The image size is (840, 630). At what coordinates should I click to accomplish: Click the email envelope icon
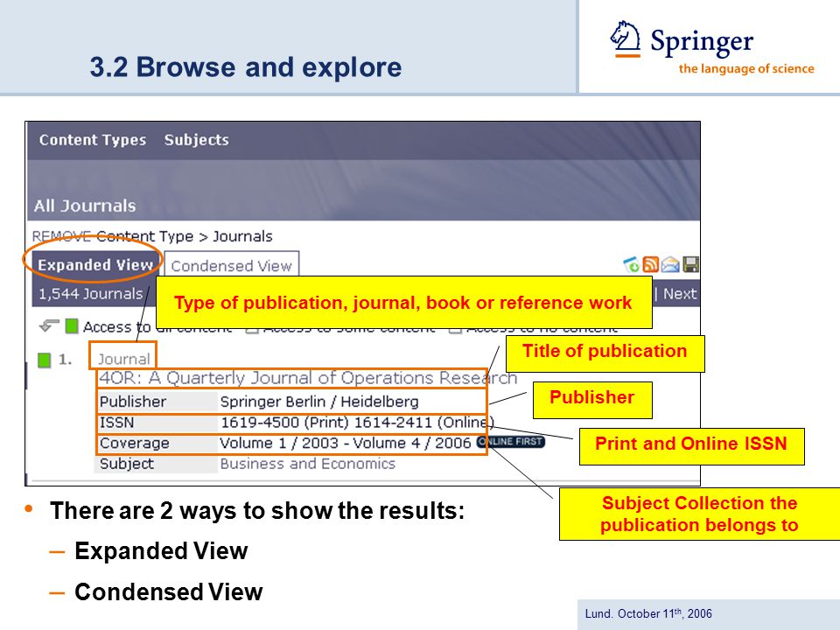(x=669, y=264)
